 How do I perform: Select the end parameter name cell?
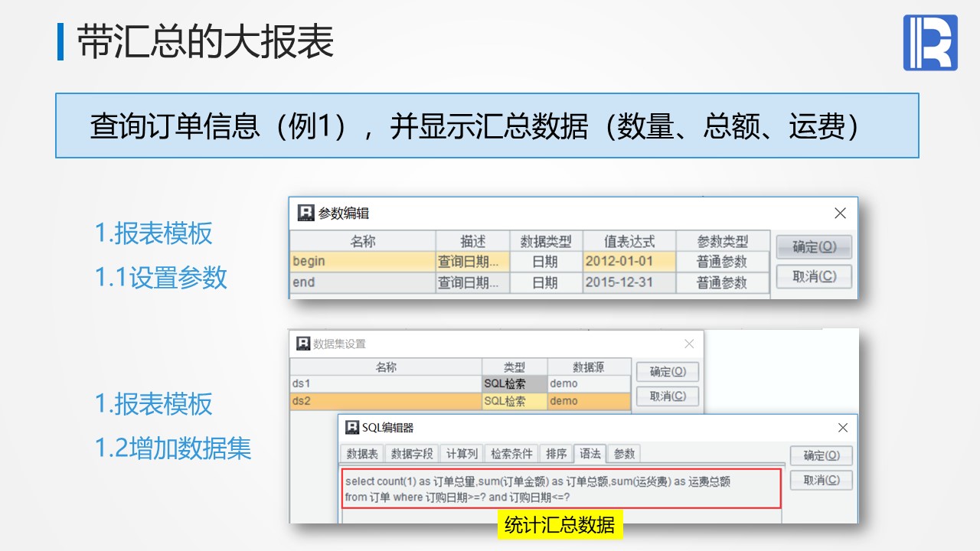tap(363, 282)
